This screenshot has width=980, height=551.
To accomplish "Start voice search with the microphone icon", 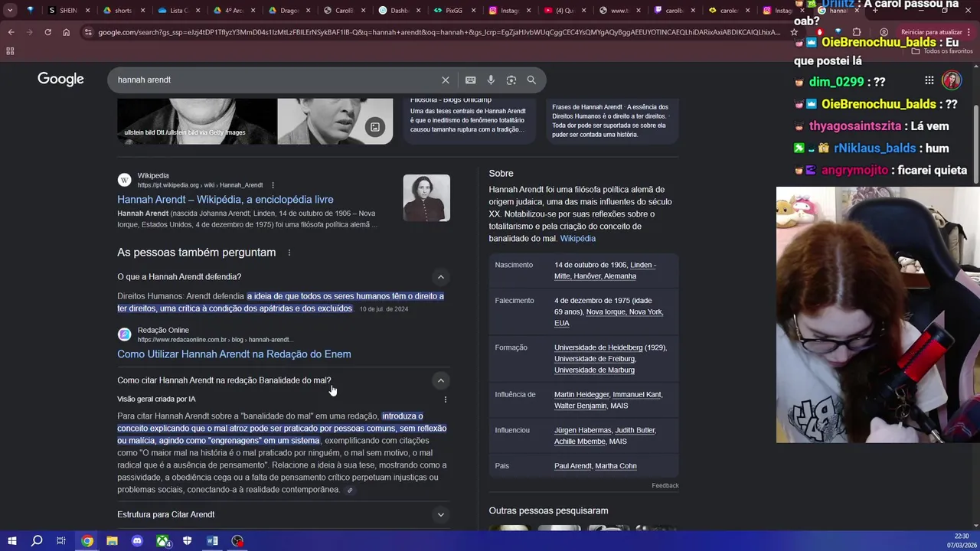I will tap(491, 80).
